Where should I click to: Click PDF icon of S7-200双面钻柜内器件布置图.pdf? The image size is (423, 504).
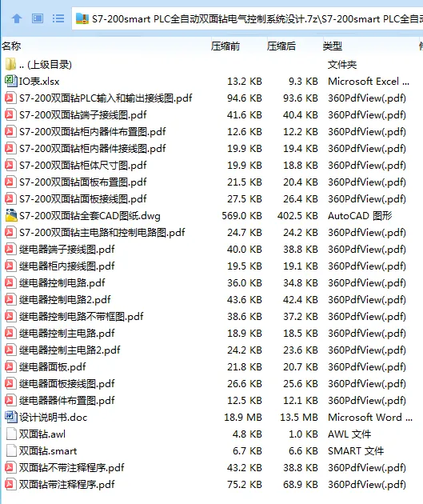click(x=10, y=131)
